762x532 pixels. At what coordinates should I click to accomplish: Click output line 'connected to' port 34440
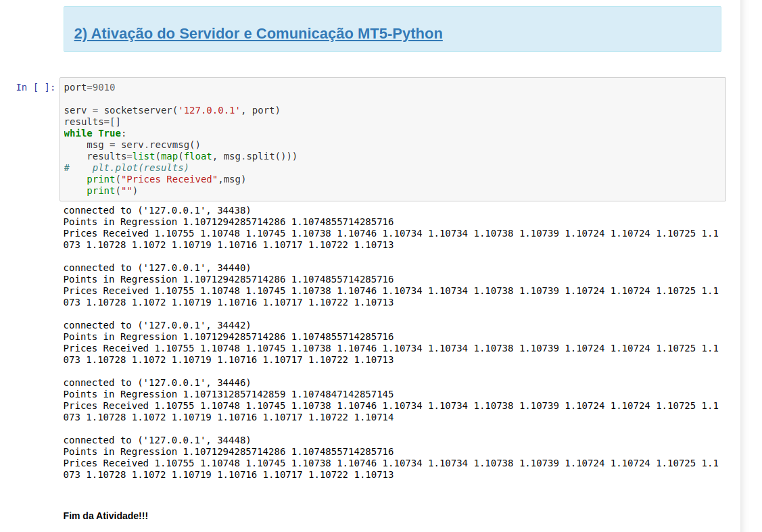[157, 268]
